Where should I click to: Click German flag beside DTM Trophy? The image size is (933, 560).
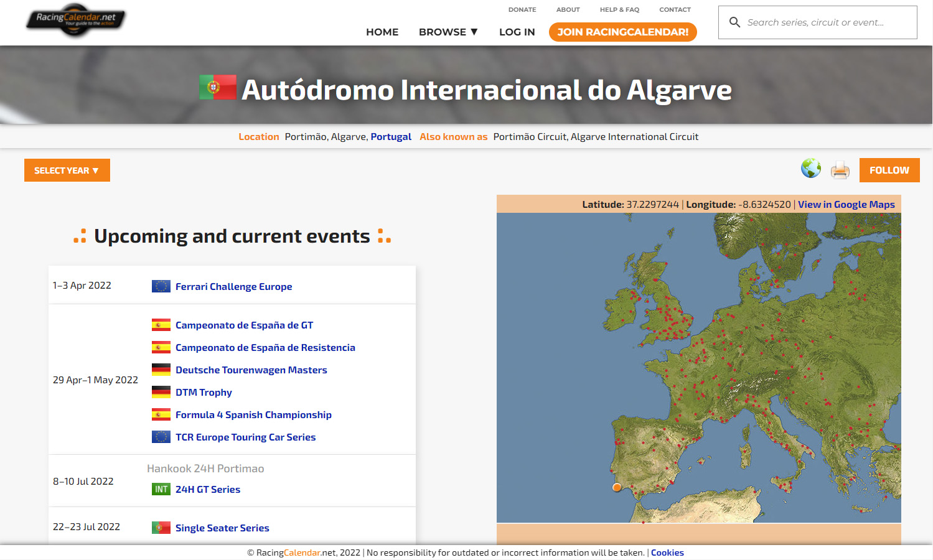(161, 392)
